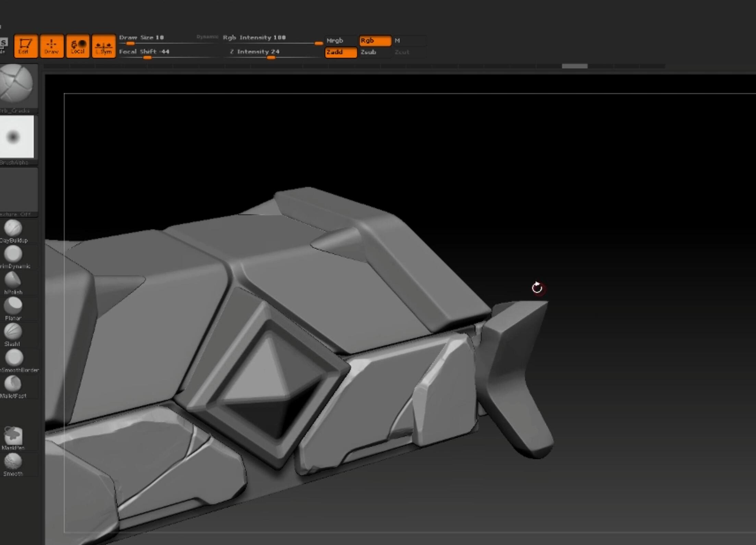This screenshot has width=756, height=545.
Task: Select the ClayBuildup brush
Action: coord(13,231)
